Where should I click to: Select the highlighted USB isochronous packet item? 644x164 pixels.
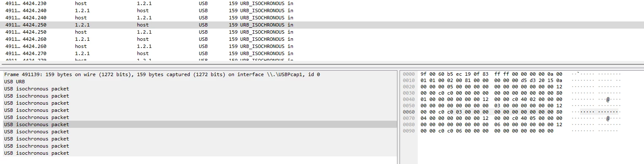(200, 124)
